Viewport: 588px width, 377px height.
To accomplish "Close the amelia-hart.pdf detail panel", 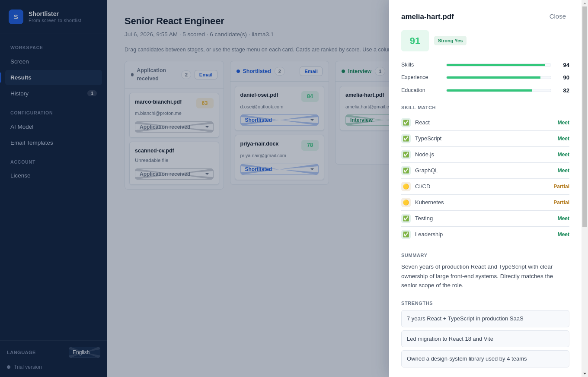I will point(558,16).
